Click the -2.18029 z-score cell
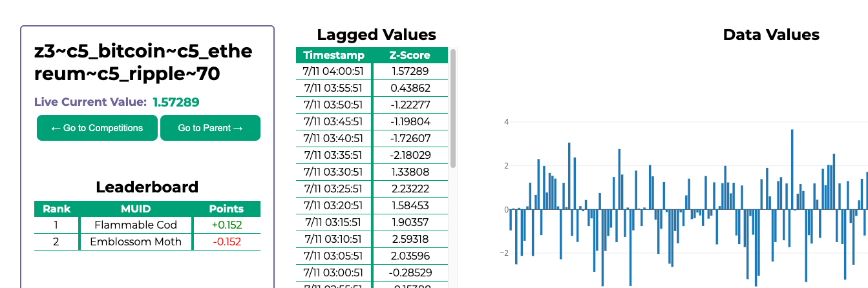 410,155
